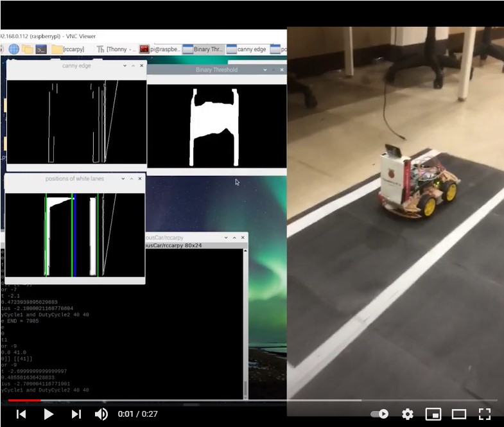Go back to the previous video
504x427 pixels.
coord(21,414)
